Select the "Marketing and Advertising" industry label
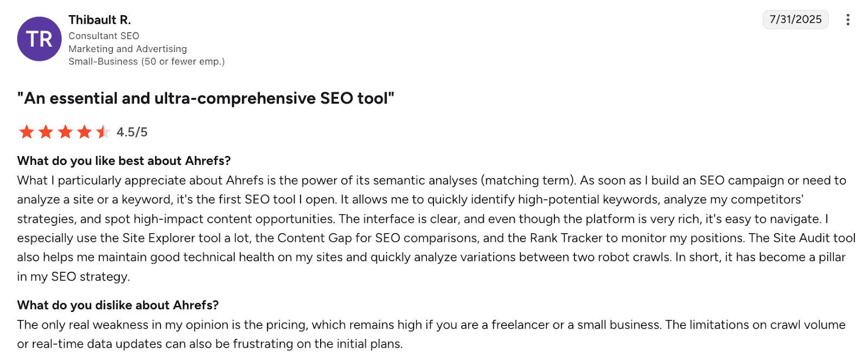The height and width of the screenshot is (359, 868). [x=127, y=49]
